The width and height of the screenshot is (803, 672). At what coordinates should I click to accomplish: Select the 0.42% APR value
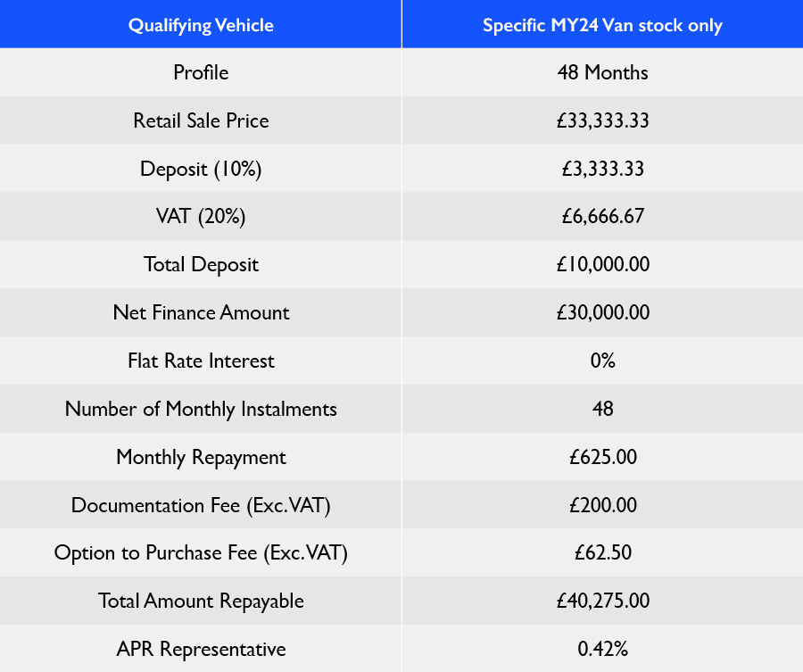[602, 650]
